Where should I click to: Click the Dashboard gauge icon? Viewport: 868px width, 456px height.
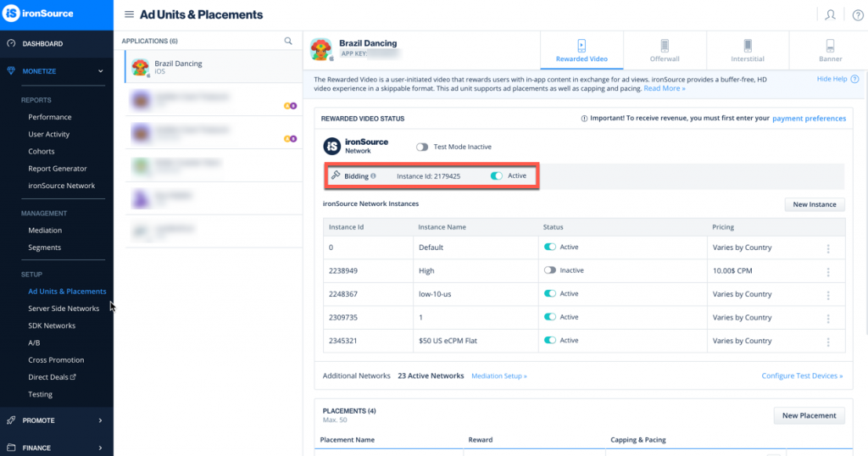point(11,43)
